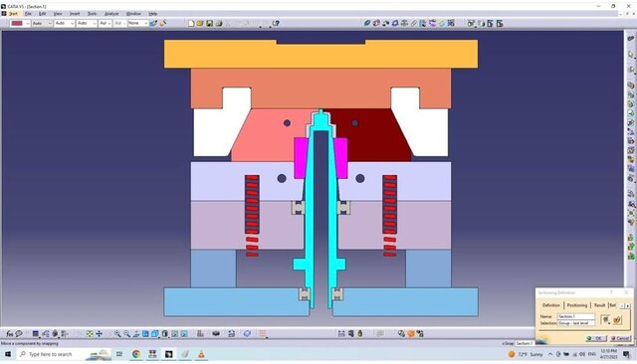Open the Start menu in CATIA menu bar
637x364 pixels.
pos(13,14)
